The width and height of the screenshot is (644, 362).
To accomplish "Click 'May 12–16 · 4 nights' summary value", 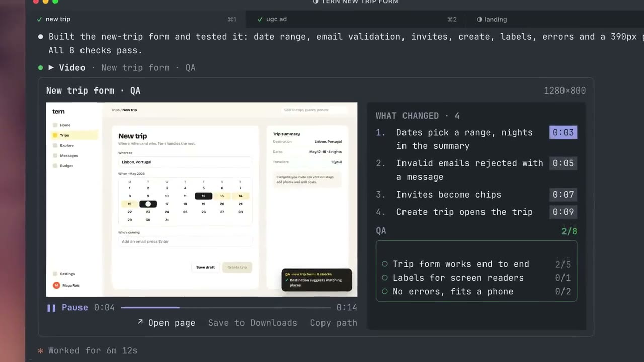I will click(325, 151).
